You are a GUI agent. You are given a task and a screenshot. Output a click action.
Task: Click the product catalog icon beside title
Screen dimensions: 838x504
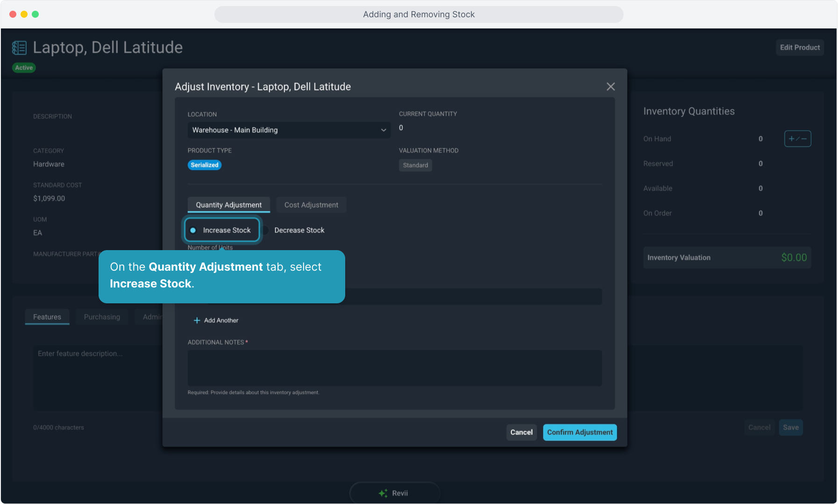[x=19, y=48]
